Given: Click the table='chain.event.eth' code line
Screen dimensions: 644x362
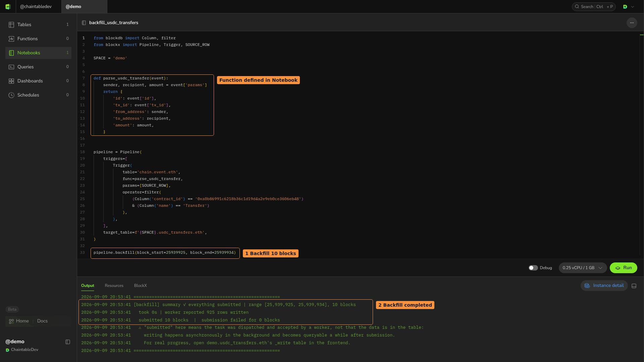Looking at the screenshot, I should pos(151,172).
